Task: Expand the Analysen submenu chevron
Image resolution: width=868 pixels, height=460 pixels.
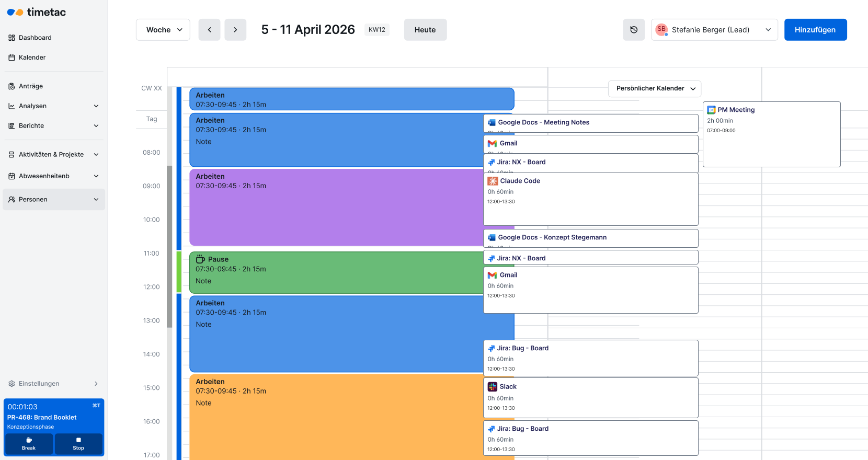Action: click(x=96, y=106)
